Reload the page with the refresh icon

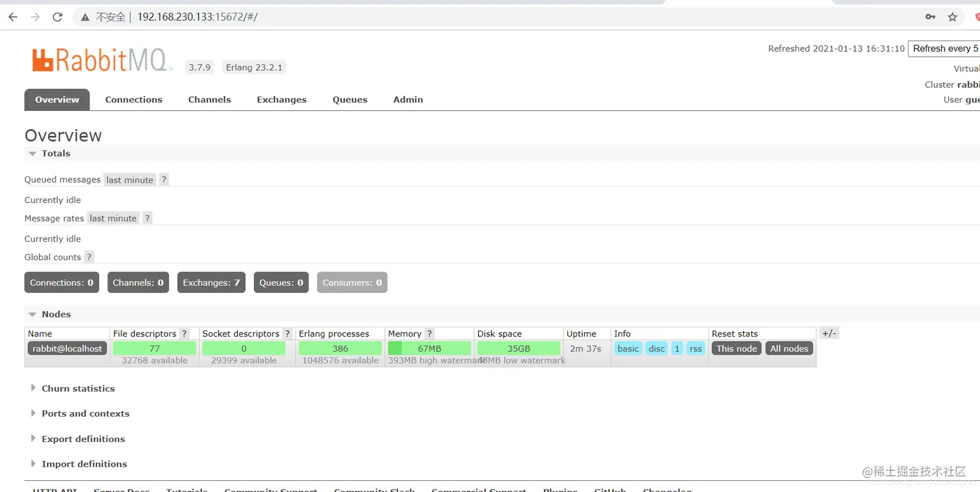coord(58,17)
